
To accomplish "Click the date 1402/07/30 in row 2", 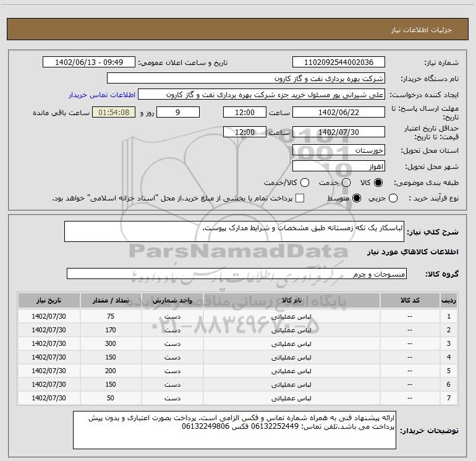I will pyautogui.click(x=49, y=330).
